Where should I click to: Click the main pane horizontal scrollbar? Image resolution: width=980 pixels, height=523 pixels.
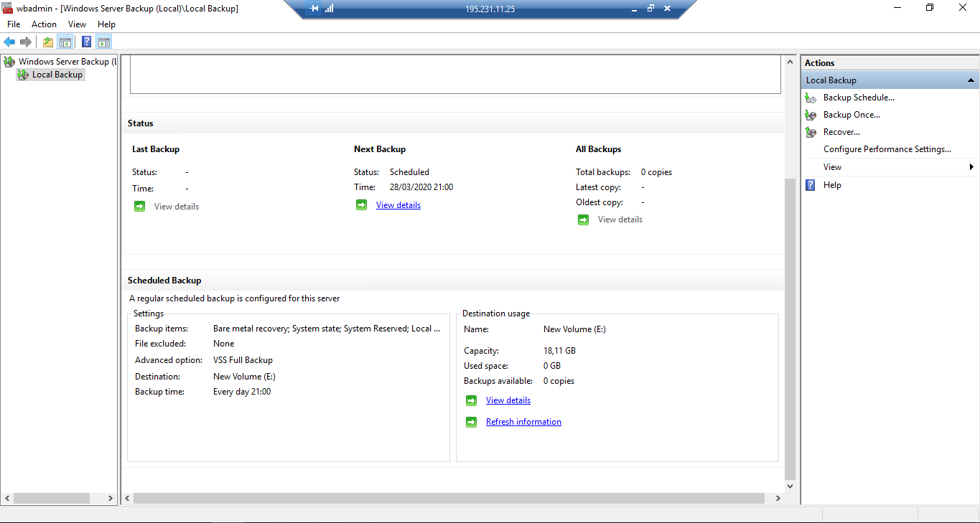pyautogui.click(x=449, y=498)
